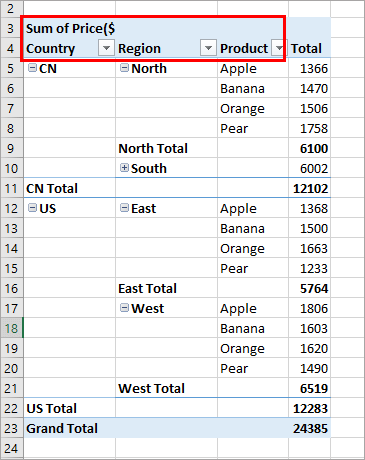
Task: Click the Banana cell in row 18
Action: [x=253, y=328]
